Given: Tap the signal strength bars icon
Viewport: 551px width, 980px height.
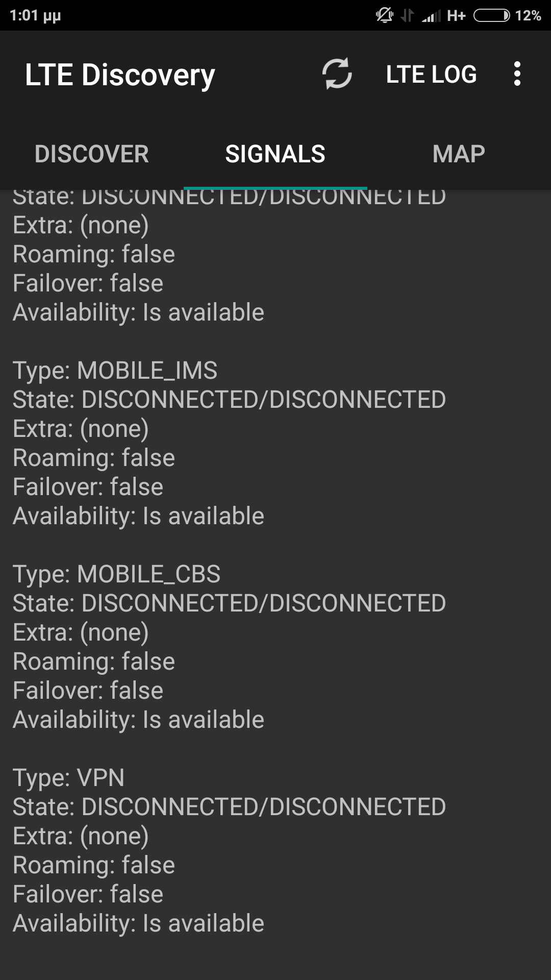Looking at the screenshot, I should [431, 16].
